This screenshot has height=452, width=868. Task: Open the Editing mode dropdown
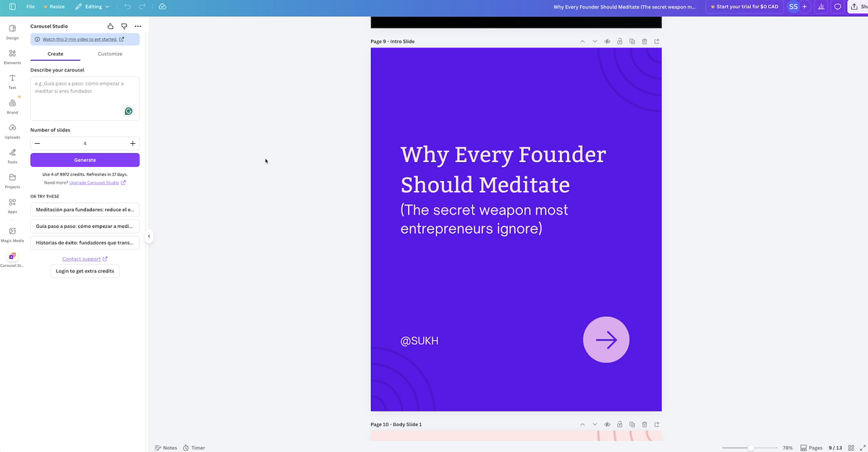pyautogui.click(x=93, y=7)
